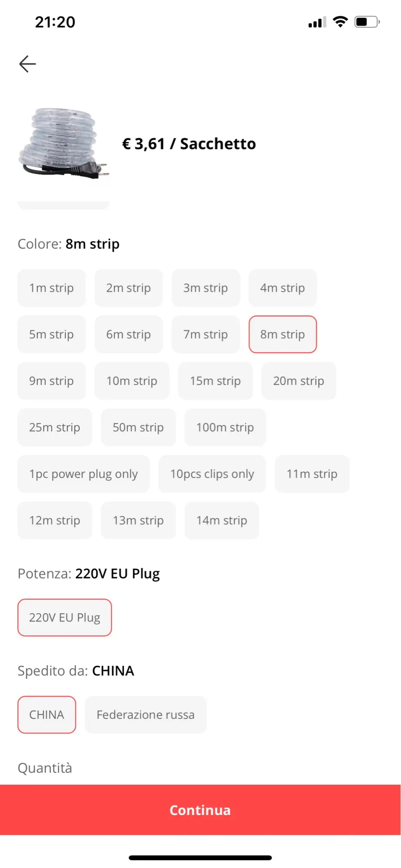Tap the LED rope product thumbnail
Screen dimensions: 401x868
pos(63,144)
